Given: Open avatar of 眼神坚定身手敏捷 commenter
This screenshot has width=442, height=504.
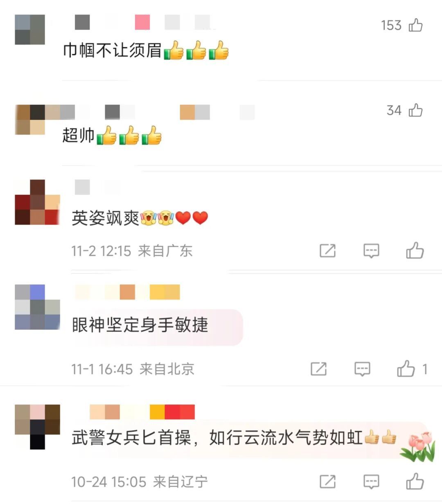Looking at the screenshot, I should point(37,307).
